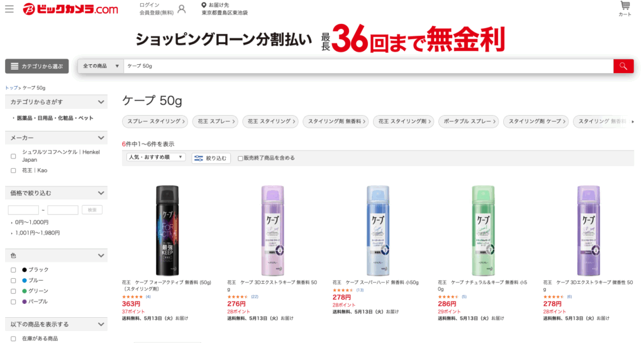Open the hamburger menu icon
Image resolution: width=644 pixels, height=343 pixels.
pos(9,9)
